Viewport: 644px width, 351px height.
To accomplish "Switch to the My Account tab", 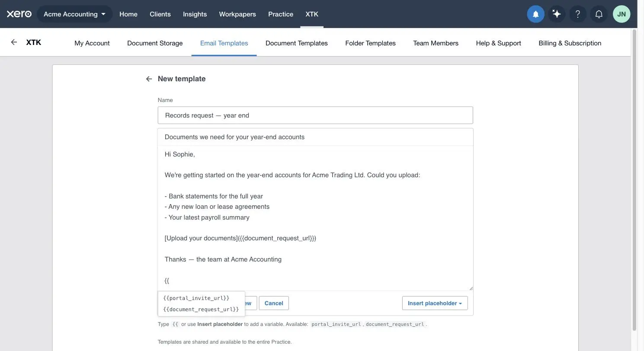I will 92,43.
